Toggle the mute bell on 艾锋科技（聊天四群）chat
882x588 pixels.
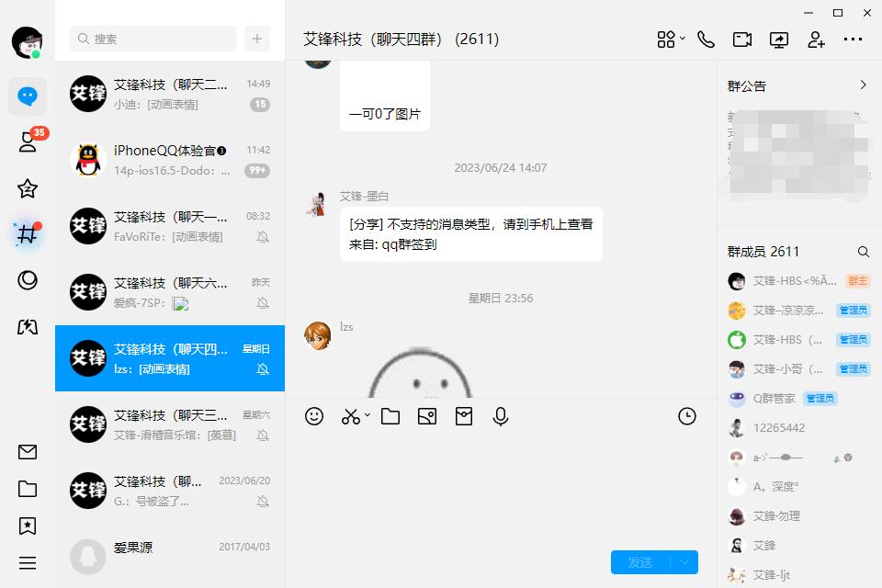(264, 370)
